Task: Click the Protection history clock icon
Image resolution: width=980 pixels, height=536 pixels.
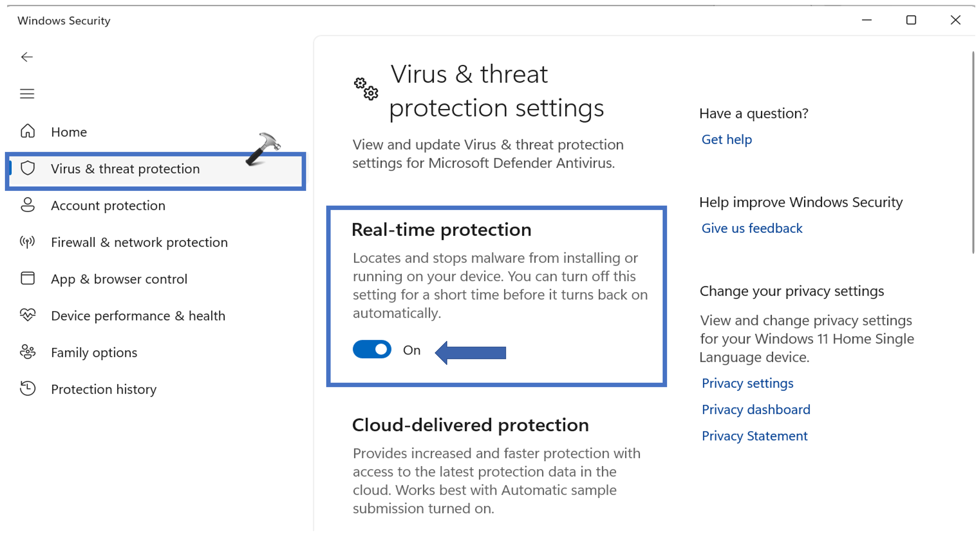Action: [27, 389]
